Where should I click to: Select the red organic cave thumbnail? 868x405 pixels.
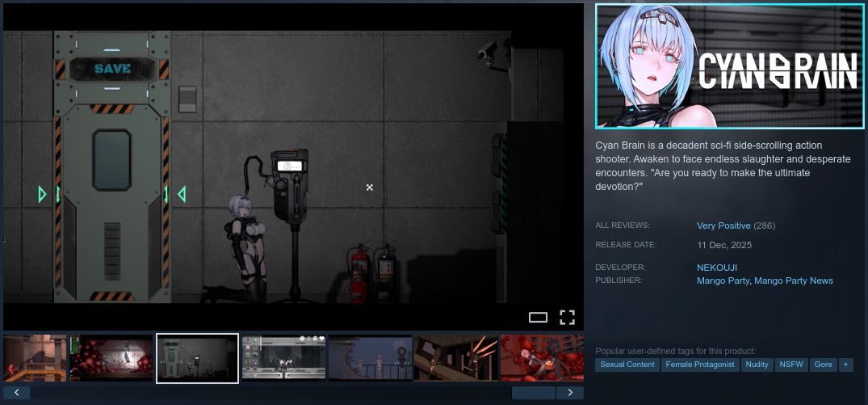111,358
